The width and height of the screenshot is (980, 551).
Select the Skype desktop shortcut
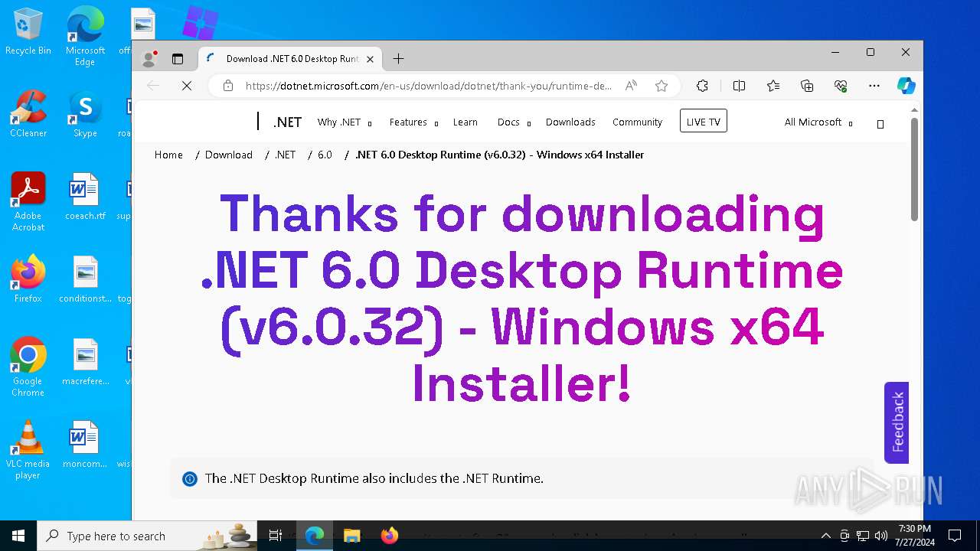85,114
